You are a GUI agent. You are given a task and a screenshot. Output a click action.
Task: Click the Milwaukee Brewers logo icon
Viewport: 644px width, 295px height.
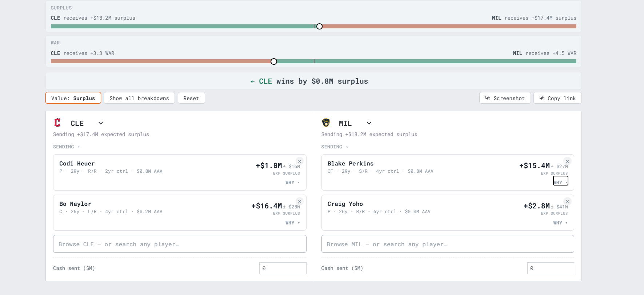coord(326,123)
